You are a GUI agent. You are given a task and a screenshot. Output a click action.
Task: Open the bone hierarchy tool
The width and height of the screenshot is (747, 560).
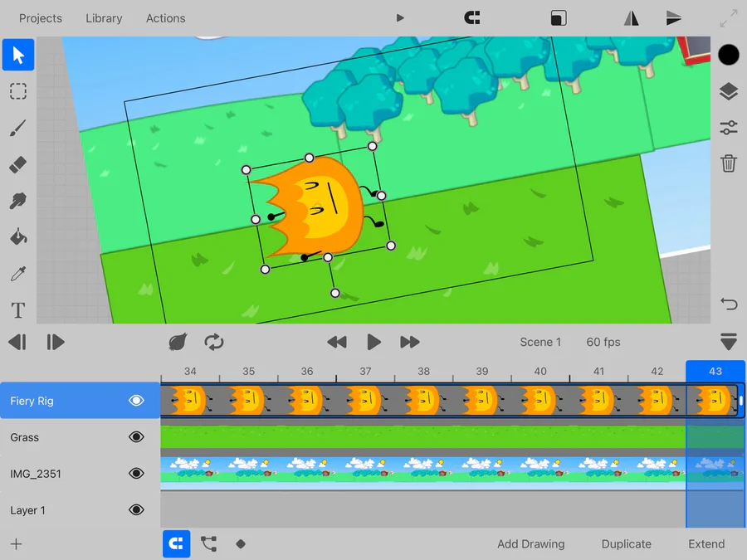pos(208,543)
